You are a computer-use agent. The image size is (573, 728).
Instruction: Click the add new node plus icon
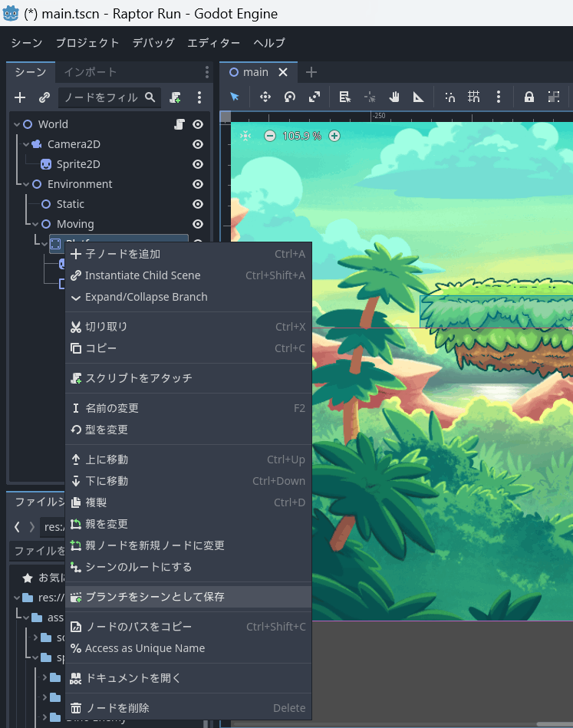(x=20, y=97)
